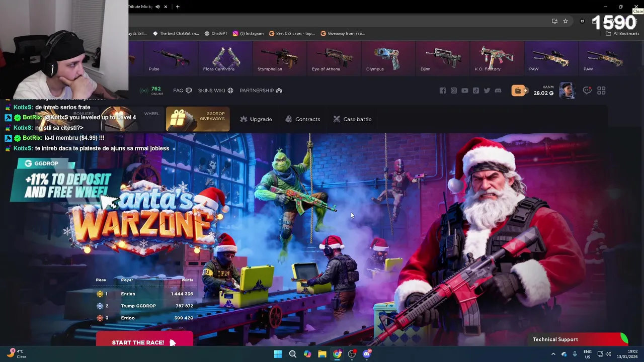Bookmark this page with the star icon

pos(566,21)
